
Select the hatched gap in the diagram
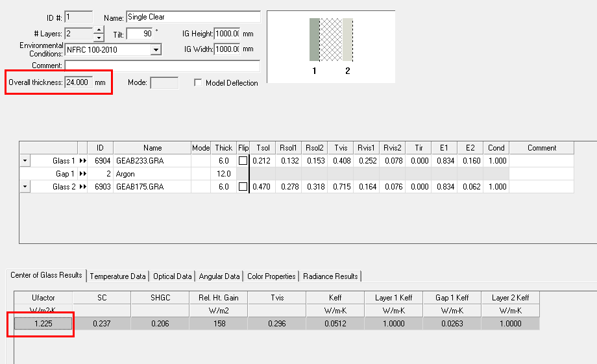[x=331, y=40]
